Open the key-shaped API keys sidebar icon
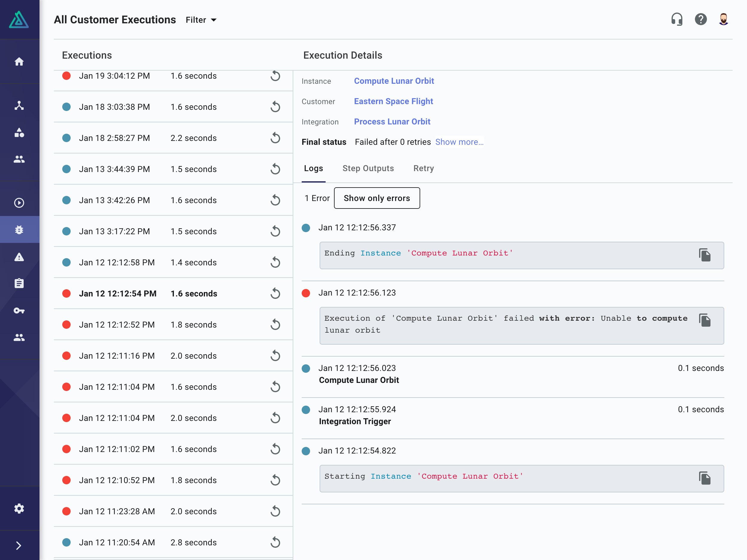The height and width of the screenshot is (560, 747). (19, 311)
